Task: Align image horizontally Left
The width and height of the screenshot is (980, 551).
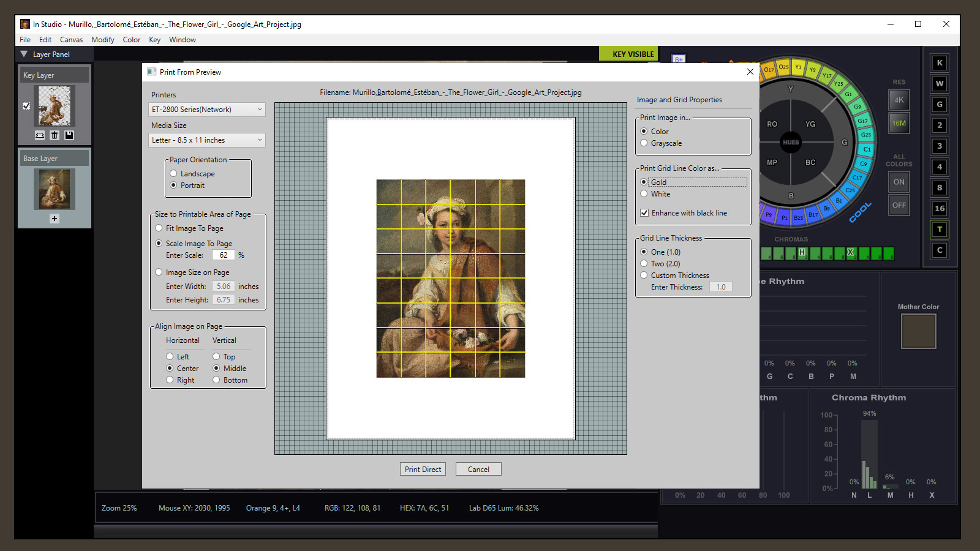Action: [170, 356]
